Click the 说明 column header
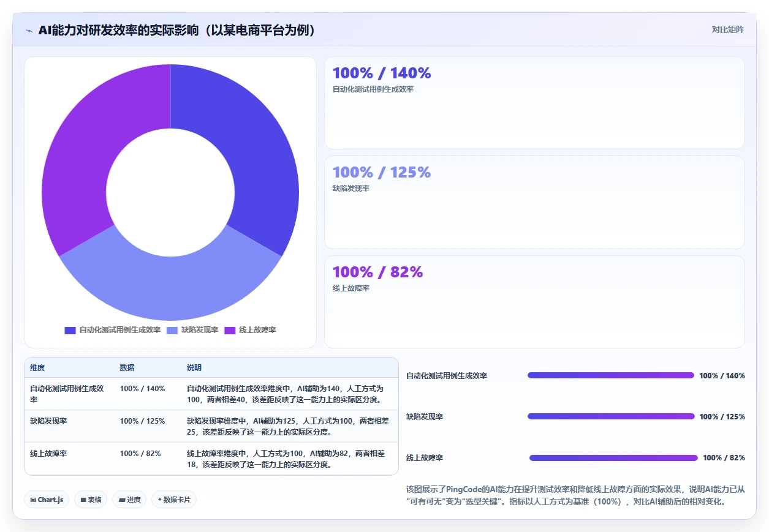The width and height of the screenshot is (769, 532). (194, 368)
